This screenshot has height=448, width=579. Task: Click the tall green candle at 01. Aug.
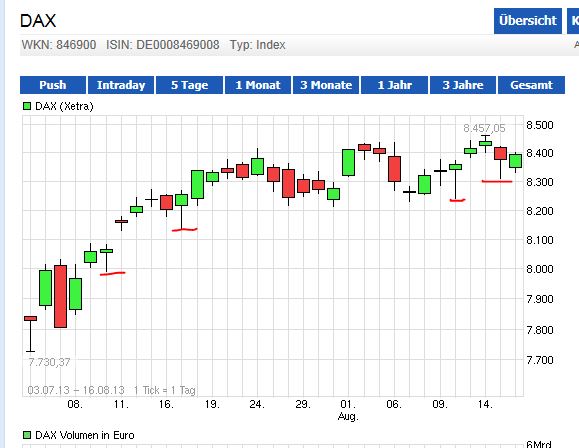[348, 163]
